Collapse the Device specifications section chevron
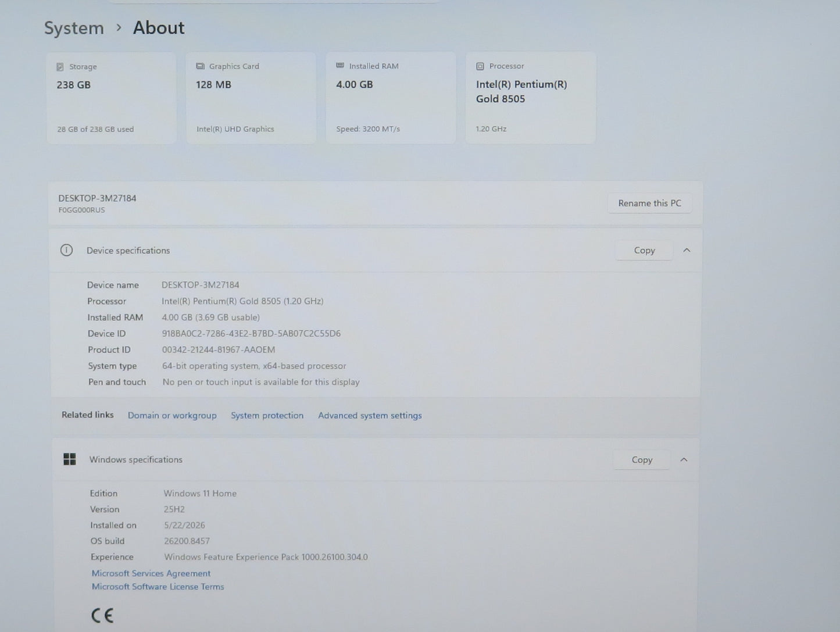This screenshot has height=632, width=840. [x=687, y=250]
